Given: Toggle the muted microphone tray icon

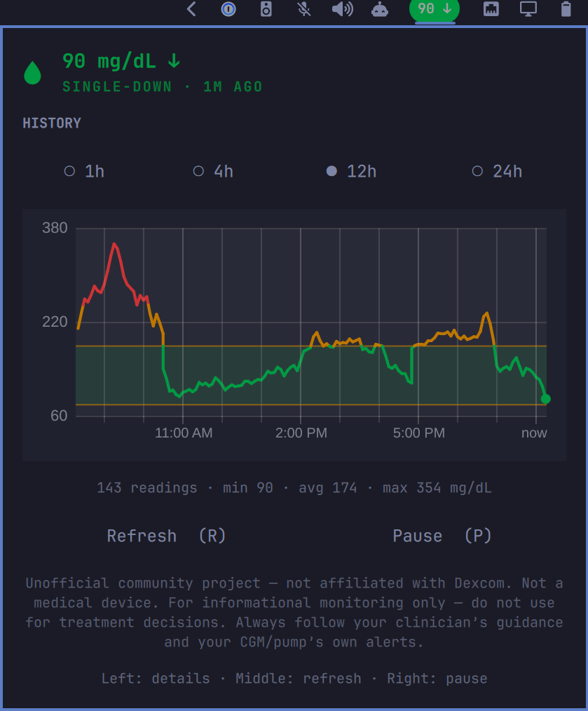Looking at the screenshot, I should 303,9.
